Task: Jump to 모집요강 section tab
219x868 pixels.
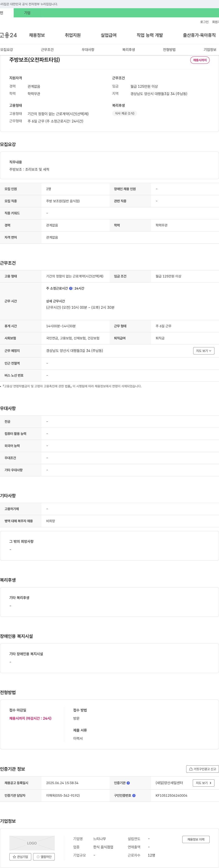Action: point(6,50)
